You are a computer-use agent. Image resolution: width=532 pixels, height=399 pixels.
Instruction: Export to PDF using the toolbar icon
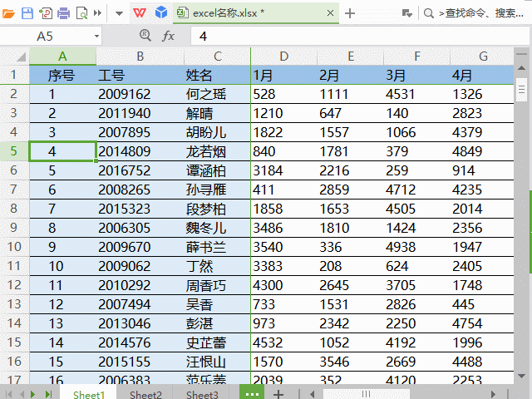tap(46, 13)
